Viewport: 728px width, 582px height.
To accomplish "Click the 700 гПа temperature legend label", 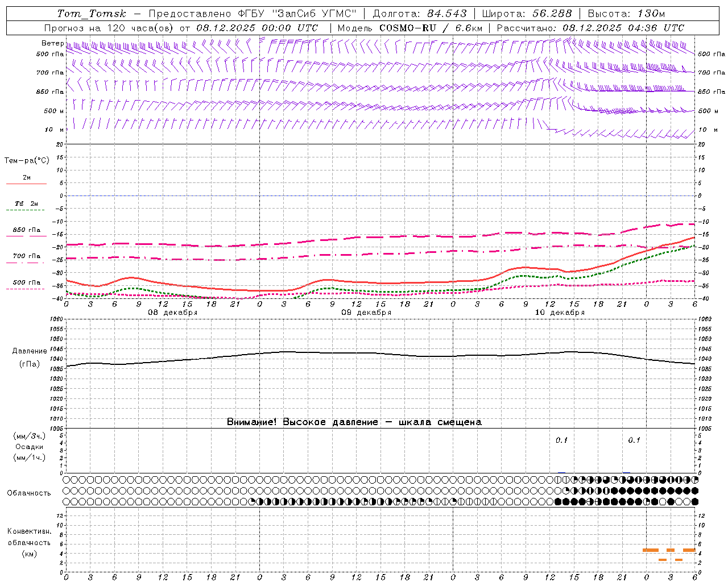I will tap(27, 256).
